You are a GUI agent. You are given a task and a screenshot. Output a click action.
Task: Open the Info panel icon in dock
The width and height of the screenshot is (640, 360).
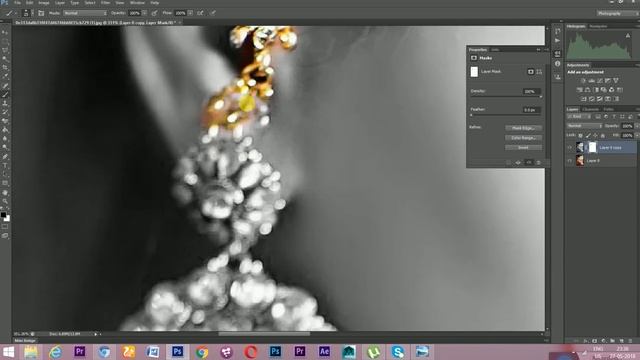558,64
